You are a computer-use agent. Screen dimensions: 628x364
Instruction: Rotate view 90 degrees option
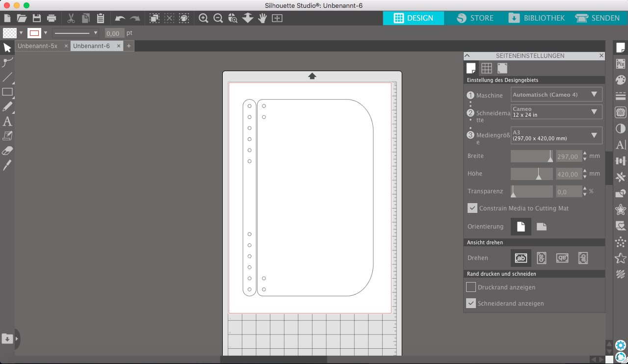pos(541,258)
